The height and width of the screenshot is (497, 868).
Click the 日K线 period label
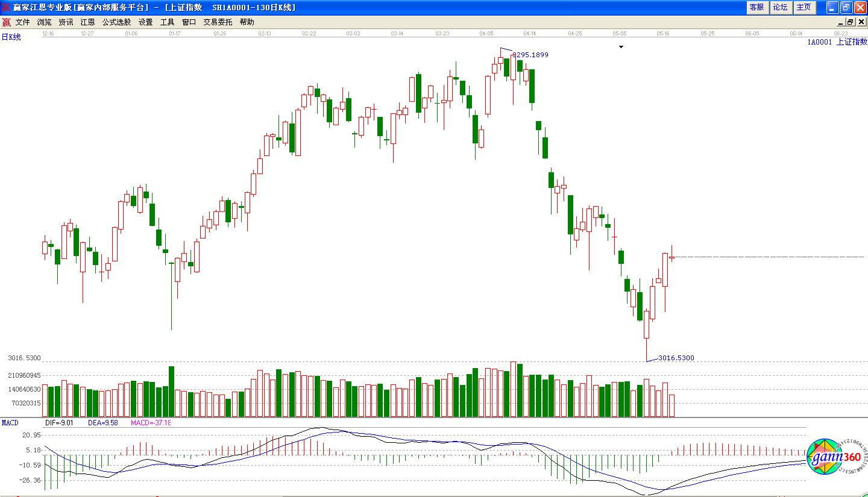pos(11,37)
